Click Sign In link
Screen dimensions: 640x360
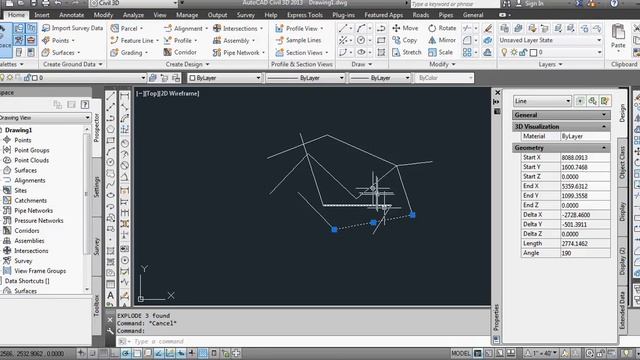pos(534,4)
